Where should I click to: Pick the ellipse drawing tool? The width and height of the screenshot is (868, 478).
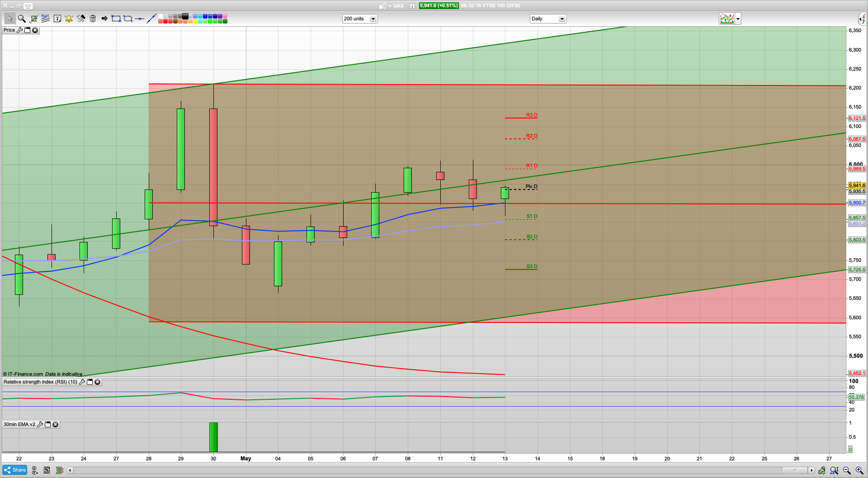click(128, 19)
